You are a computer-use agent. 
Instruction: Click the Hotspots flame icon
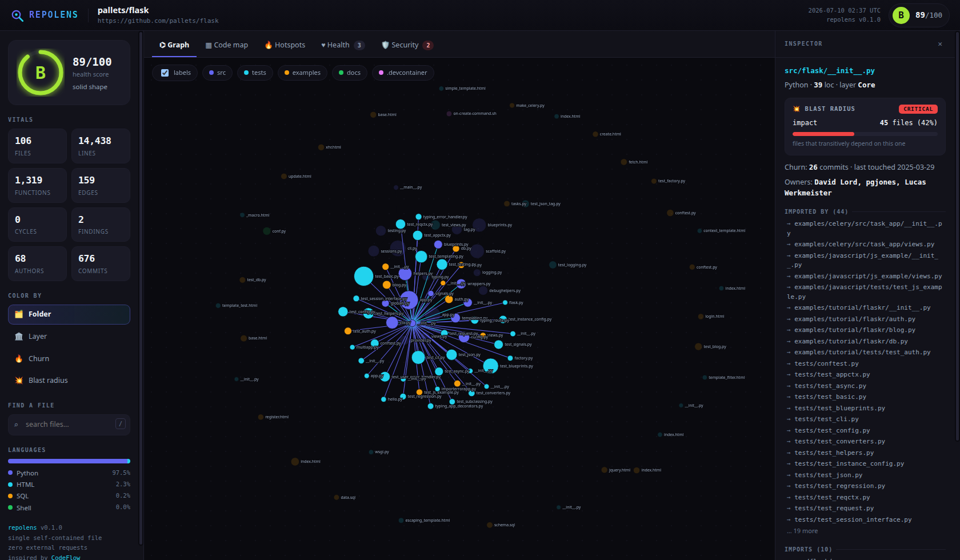tap(269, 45)
